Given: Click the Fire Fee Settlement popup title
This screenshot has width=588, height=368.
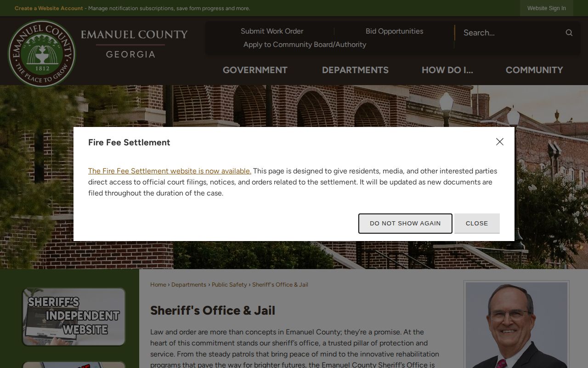Looking at the screenshot, I should [x=129, y=143].
